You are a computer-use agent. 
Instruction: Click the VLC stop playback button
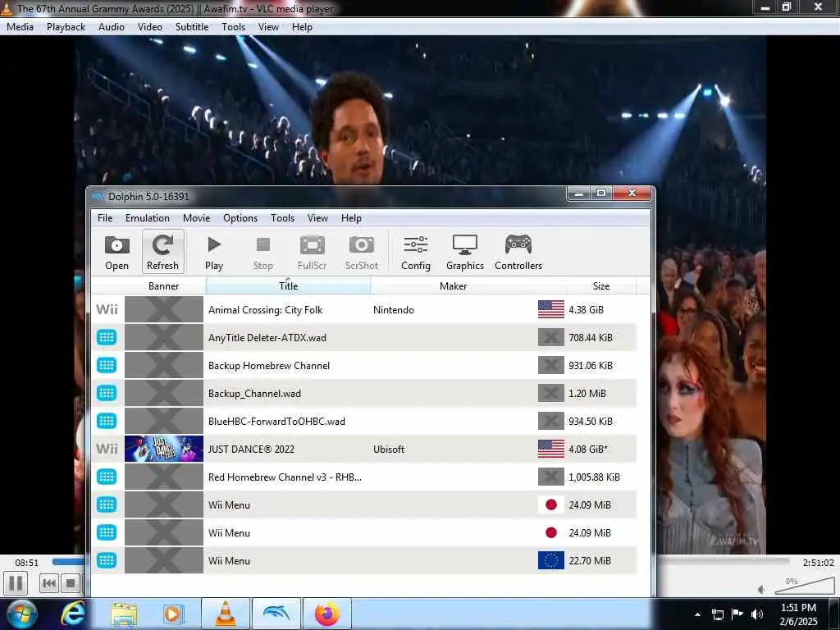[70, 583]
